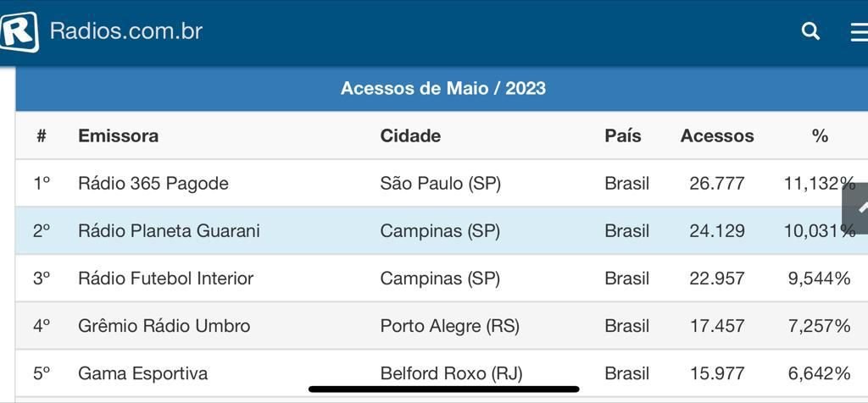Click the percentage column header
868x403 pixels.
pos(820,135)
